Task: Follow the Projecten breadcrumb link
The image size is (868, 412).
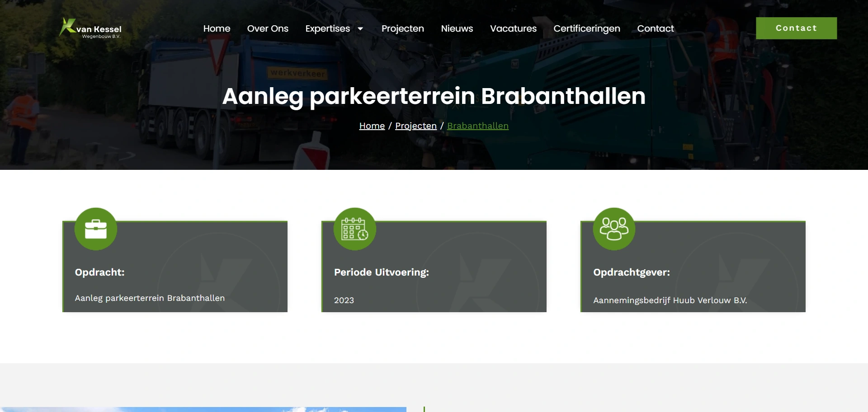Action: click(415, 126)
